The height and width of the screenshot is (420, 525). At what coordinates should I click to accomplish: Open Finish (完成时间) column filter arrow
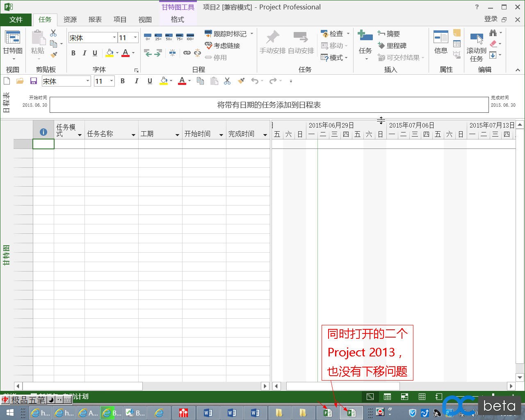(265, 135)
